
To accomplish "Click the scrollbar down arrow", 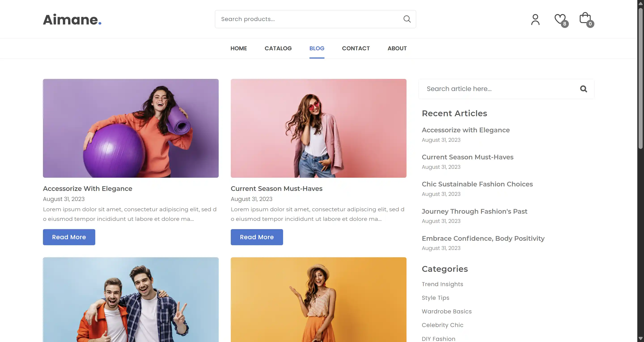I will click(x=640, y=339).
